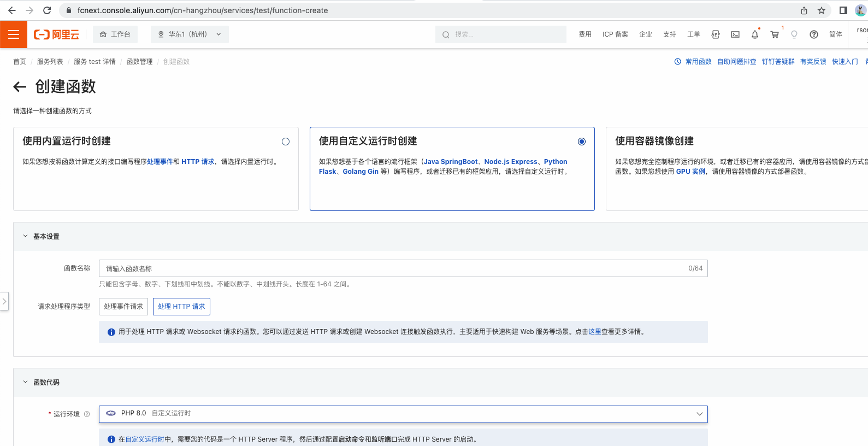Click site lock icon in address bar
The height and width of the screenshot is (446, 868).
(x=68, y=10)
